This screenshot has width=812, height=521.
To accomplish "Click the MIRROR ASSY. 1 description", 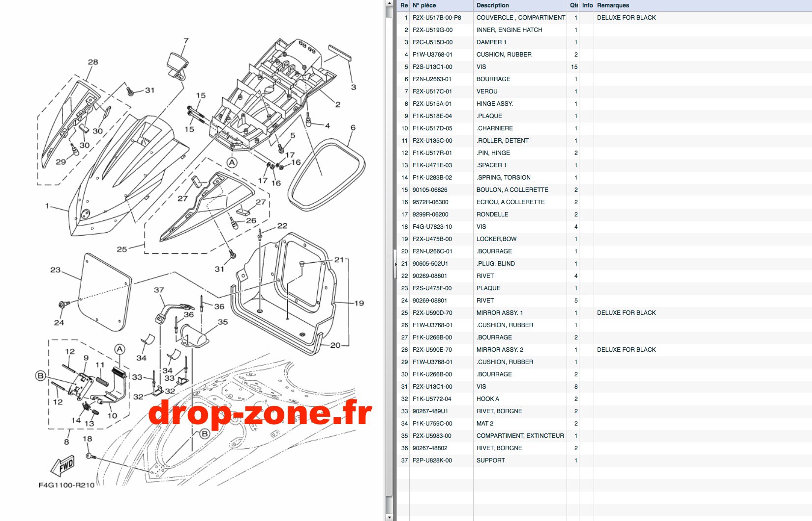I will coord(500,313).
